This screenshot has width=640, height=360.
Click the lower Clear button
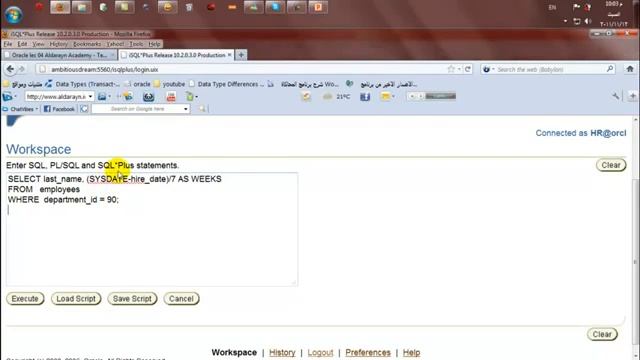[x=602, y=334]
